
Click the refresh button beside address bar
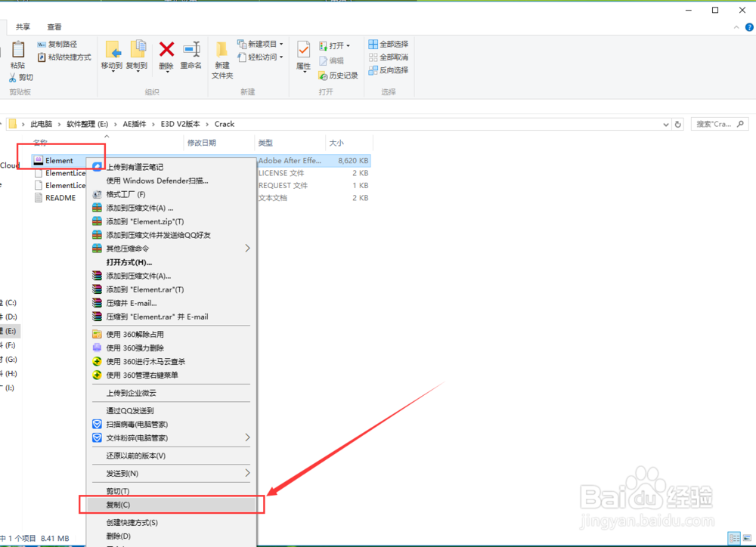tap(678, 125)
